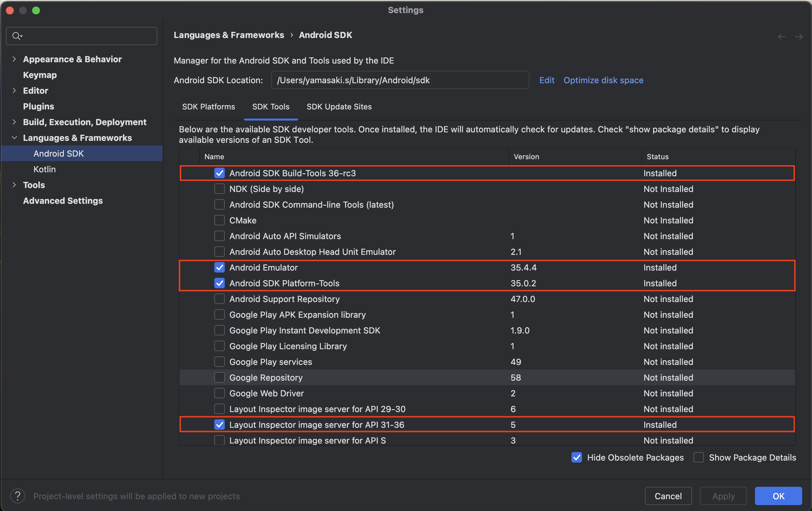Expand Appearance & Behavior section
The height and width of the screenshot is (511, 812).
pos(14,59)
